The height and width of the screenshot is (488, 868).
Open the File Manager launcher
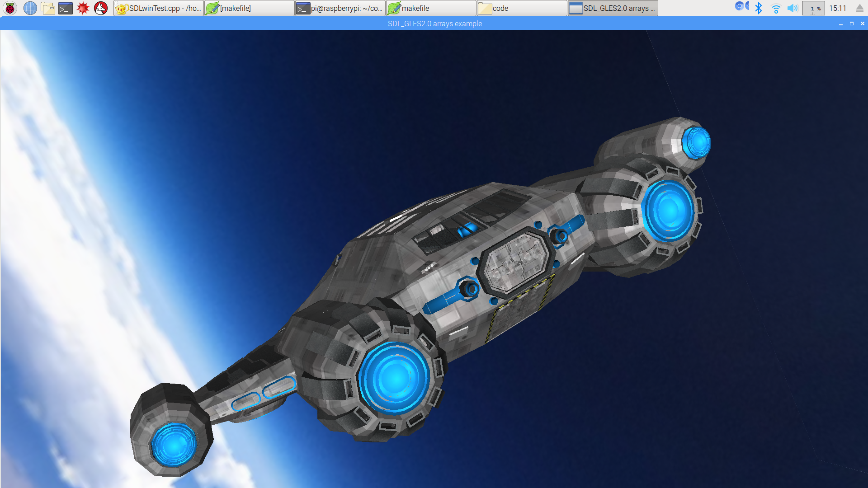47,8
